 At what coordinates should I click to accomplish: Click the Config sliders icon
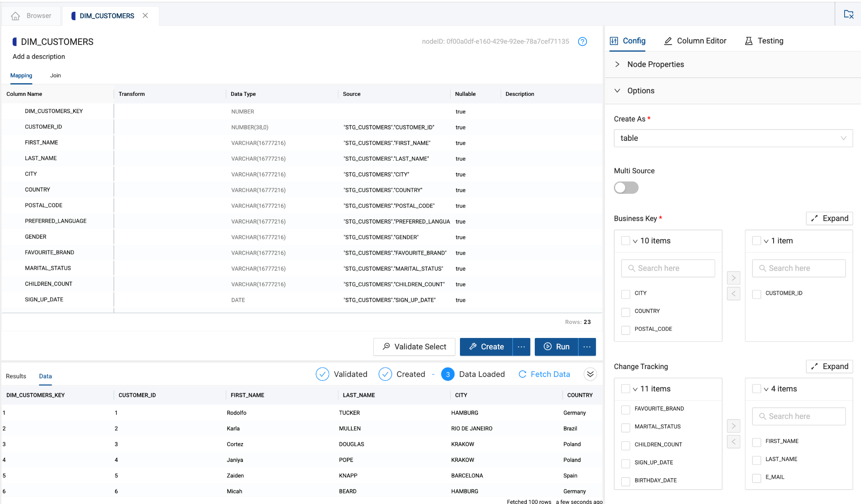[614, 41]
